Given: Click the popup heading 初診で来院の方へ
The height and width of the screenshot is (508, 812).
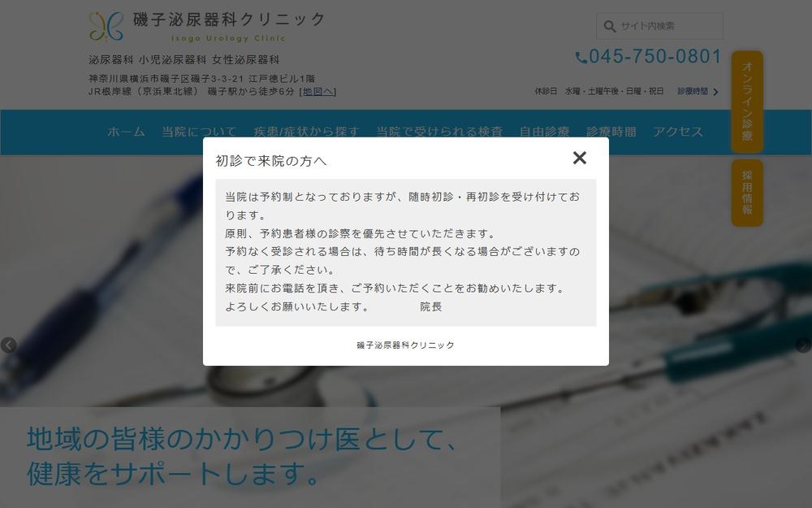Looking at the screenshot, I should (271, 161).
